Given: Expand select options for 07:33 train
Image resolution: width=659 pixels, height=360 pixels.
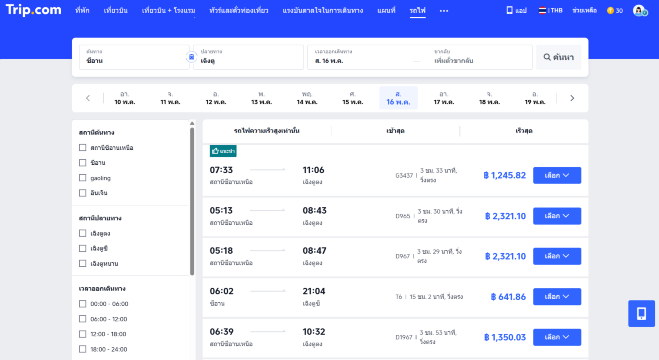Looking at the screenshot, I should pos(557,175).
